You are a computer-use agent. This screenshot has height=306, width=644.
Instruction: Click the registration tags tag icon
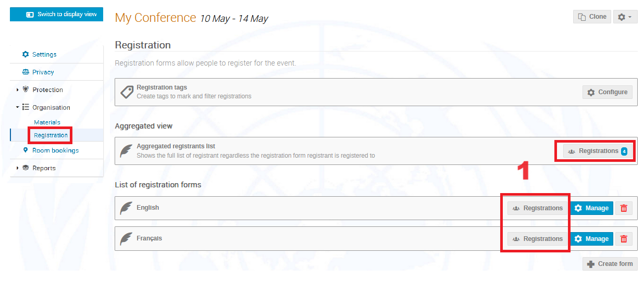click(x=127, y=92)
